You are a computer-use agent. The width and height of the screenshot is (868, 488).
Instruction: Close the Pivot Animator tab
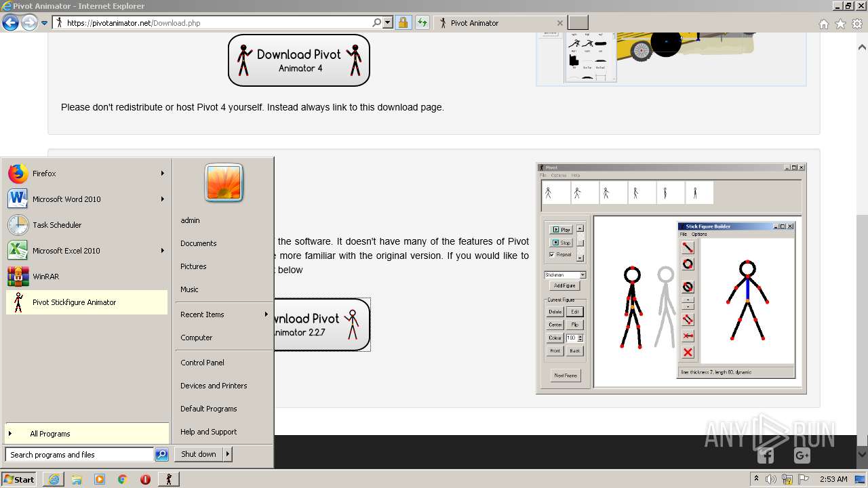(559, 23)
